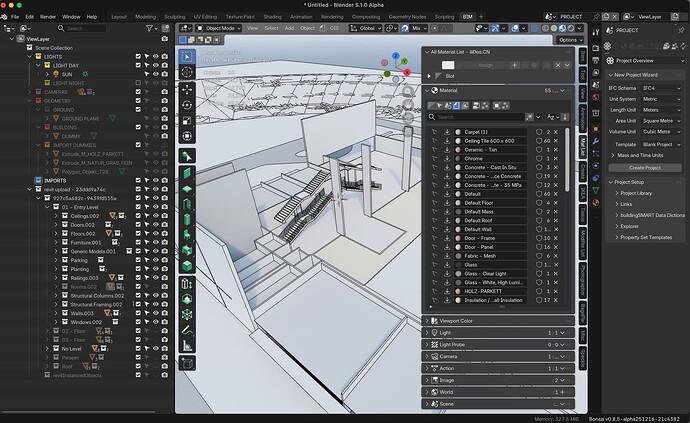Open the GIS menu in viewport header

(334, 28)
